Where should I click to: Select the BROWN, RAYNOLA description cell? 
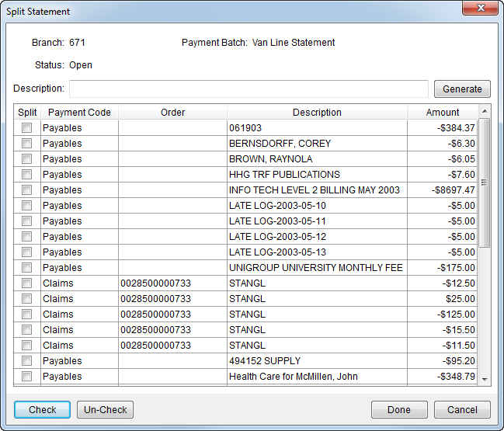(317, 159)
